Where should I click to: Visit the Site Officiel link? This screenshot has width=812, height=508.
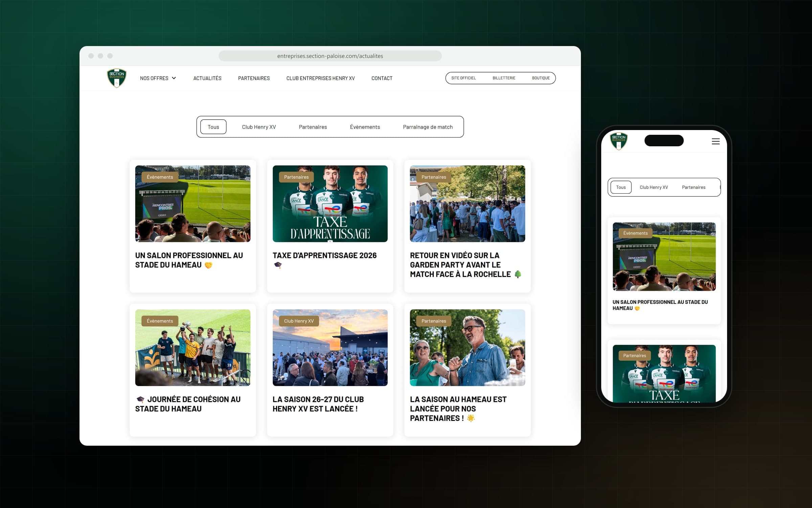click(x=464, y=78)
